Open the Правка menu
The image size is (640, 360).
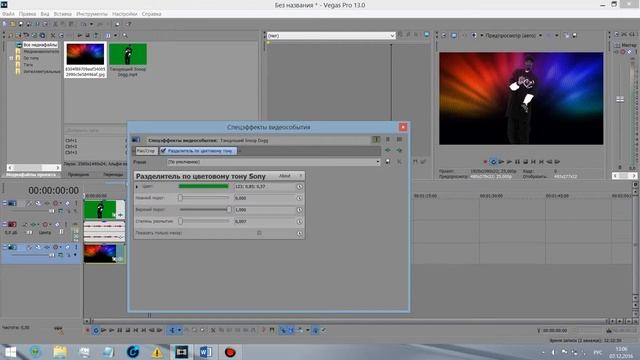point(27,14)
